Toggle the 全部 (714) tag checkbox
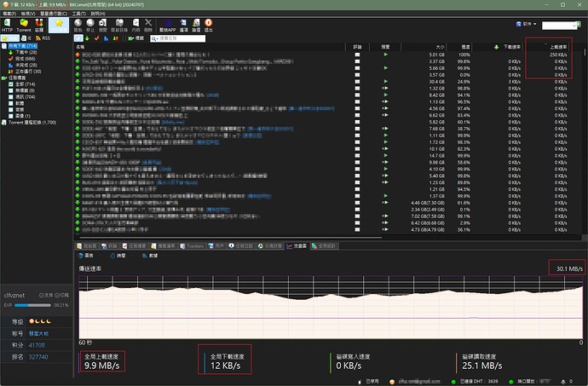The width and height of the screenshot is (588, 386). pos(11,84)
